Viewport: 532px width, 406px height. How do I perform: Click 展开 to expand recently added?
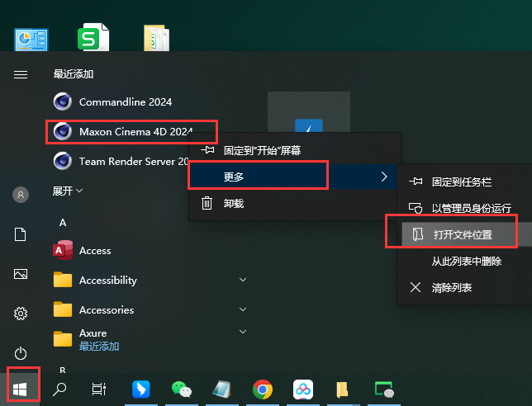coord(68,191)
